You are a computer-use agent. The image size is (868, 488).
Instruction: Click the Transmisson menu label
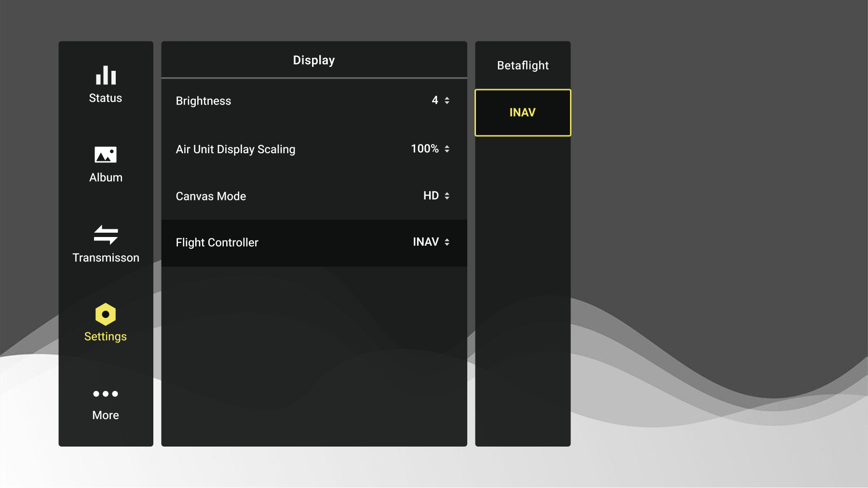coord(106,258)
